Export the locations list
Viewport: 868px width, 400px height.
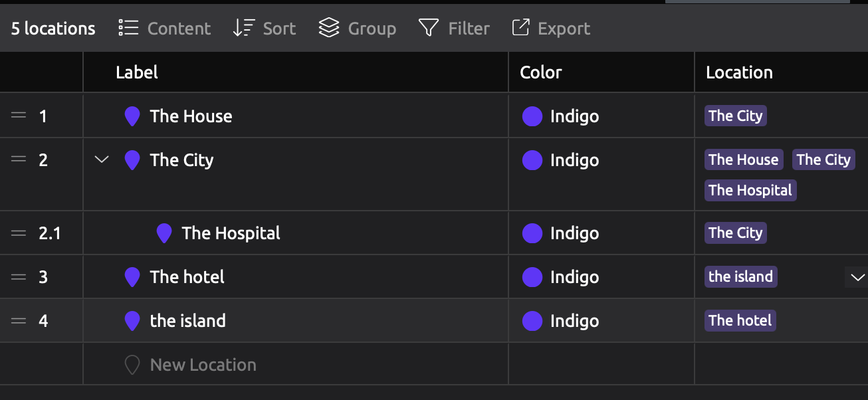click(x=551, y=29)
